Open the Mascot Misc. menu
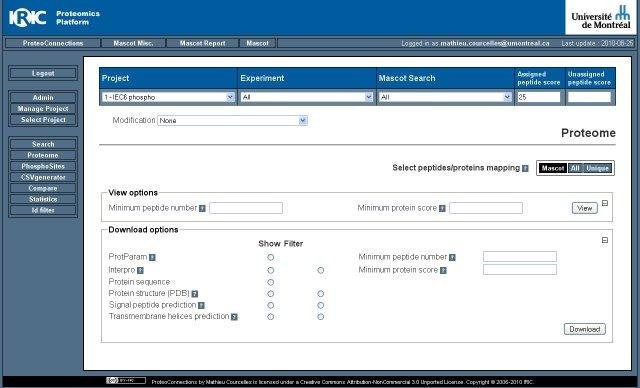Viewport: 640px width, 388px height. (x=133, y=43)
